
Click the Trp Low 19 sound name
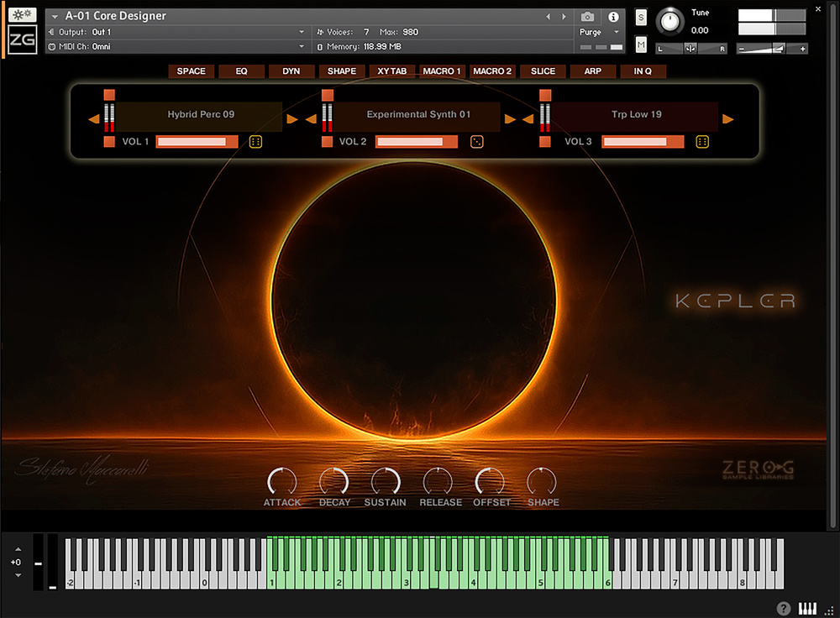[637, 114]
